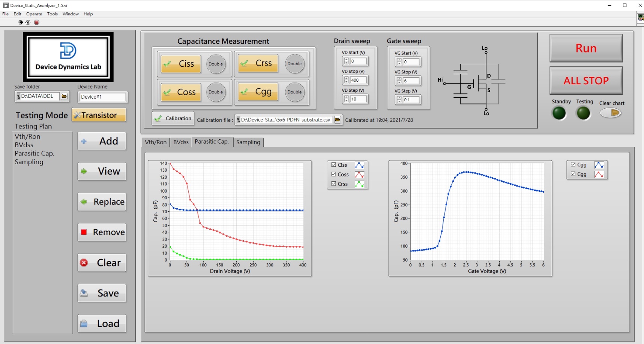Screen dimensions: 644x344
Task: Click the up arrow on VG Step (V)
Action: 399,97
